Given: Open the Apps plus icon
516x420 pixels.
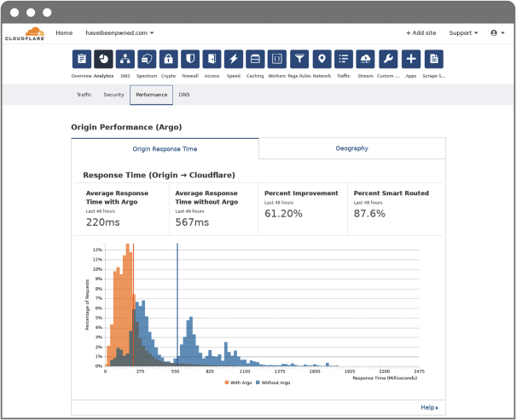Looking at the screenshot, I should 411,59.
